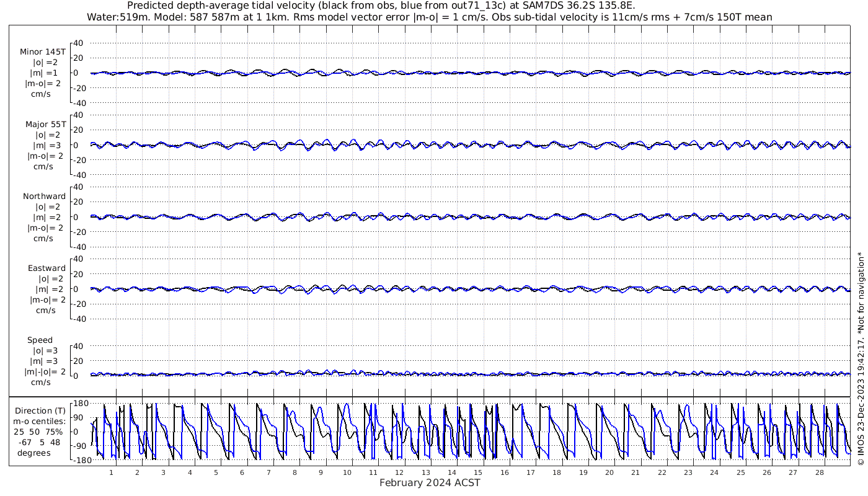Click the 'Water:519m. Model: 587' subtitle line
Viewport: 868px width, 496px height.
click(430, 17)
